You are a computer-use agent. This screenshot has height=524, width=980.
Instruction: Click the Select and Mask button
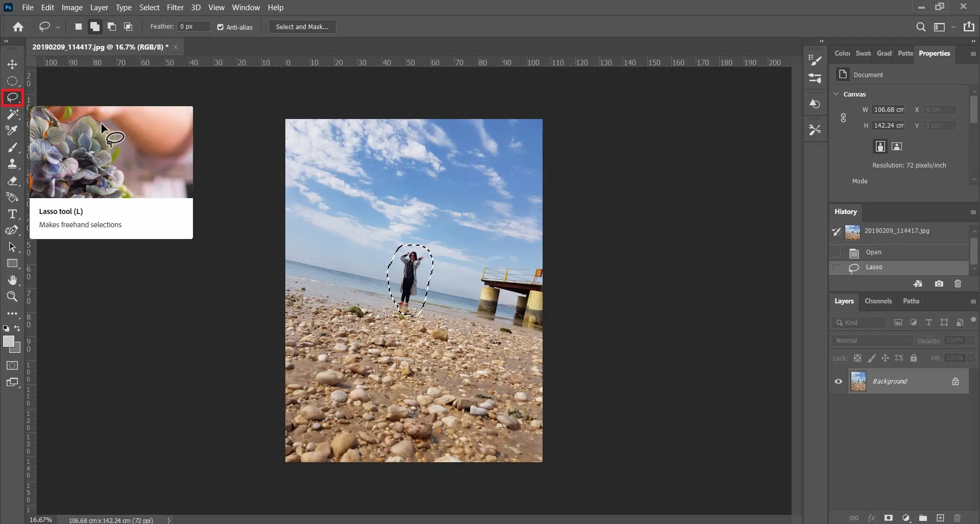click(302, 27)
